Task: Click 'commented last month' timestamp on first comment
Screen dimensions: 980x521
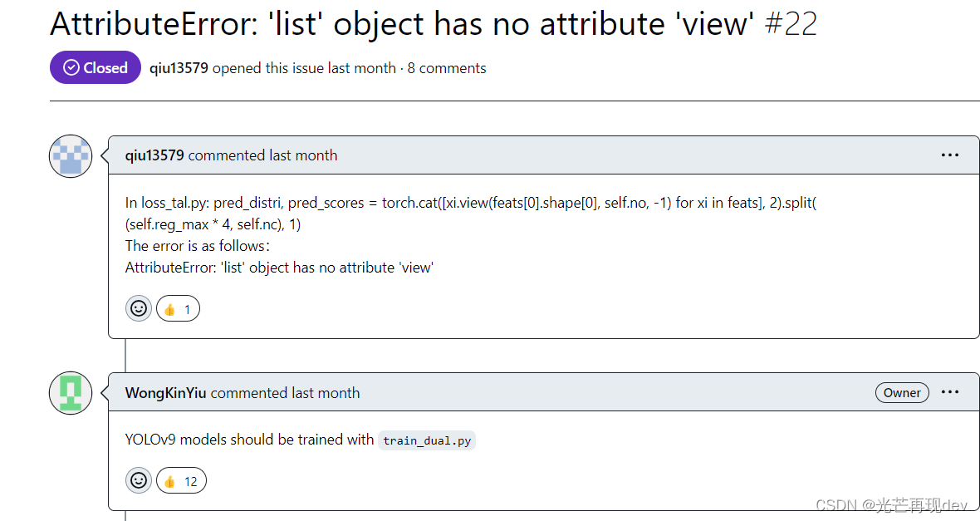Action: tap(262, 155)
